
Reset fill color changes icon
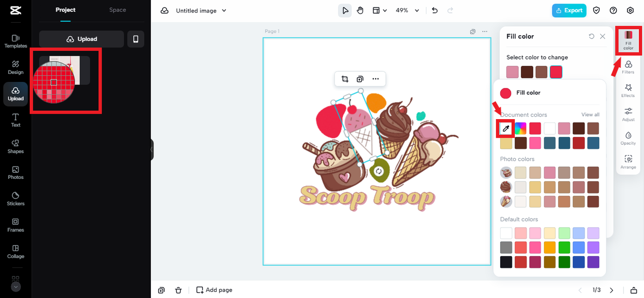(592, 36)
